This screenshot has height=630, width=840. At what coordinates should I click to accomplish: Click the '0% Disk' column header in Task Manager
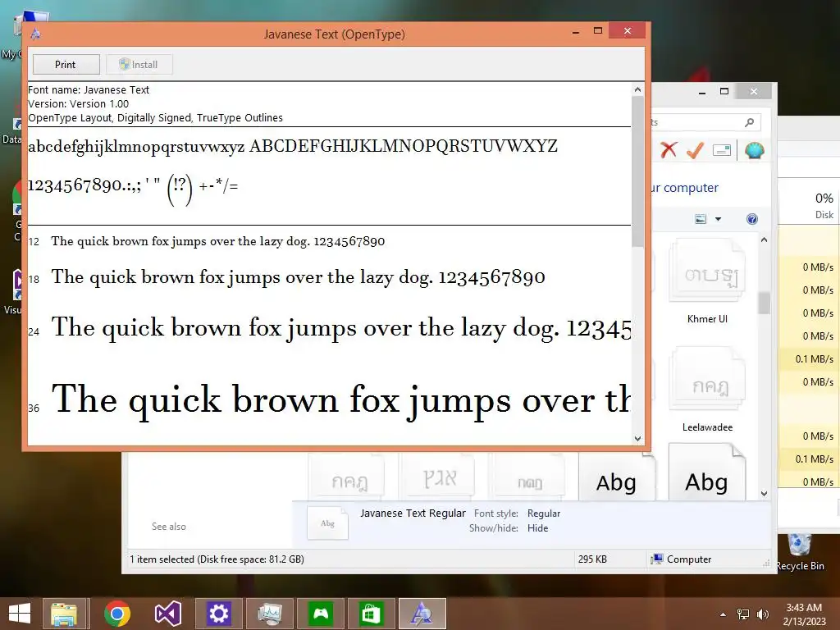pyautogui.click(x=824, y=206)
